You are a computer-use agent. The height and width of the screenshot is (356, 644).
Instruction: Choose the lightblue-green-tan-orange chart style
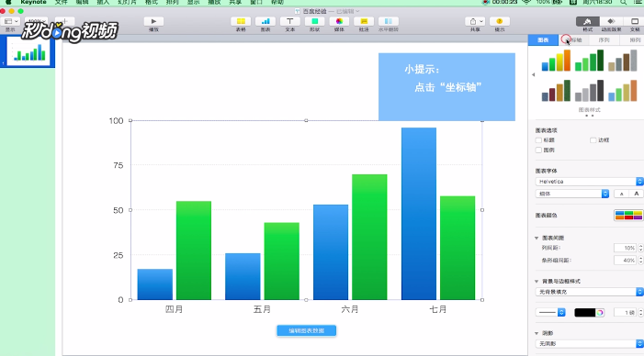623,91
